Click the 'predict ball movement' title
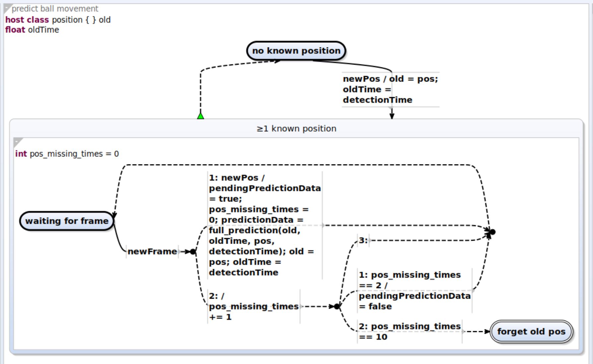The image size is (593, 364). [55, 9]
